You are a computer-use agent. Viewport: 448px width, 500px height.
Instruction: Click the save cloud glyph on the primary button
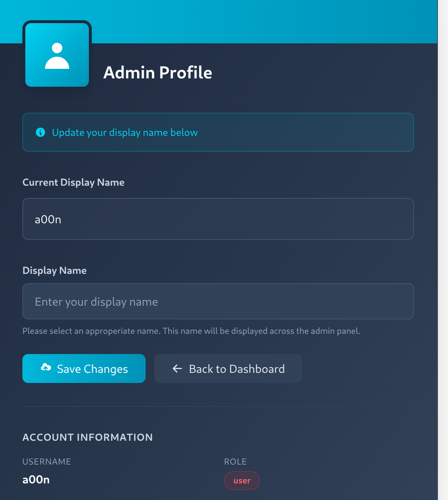46,368
